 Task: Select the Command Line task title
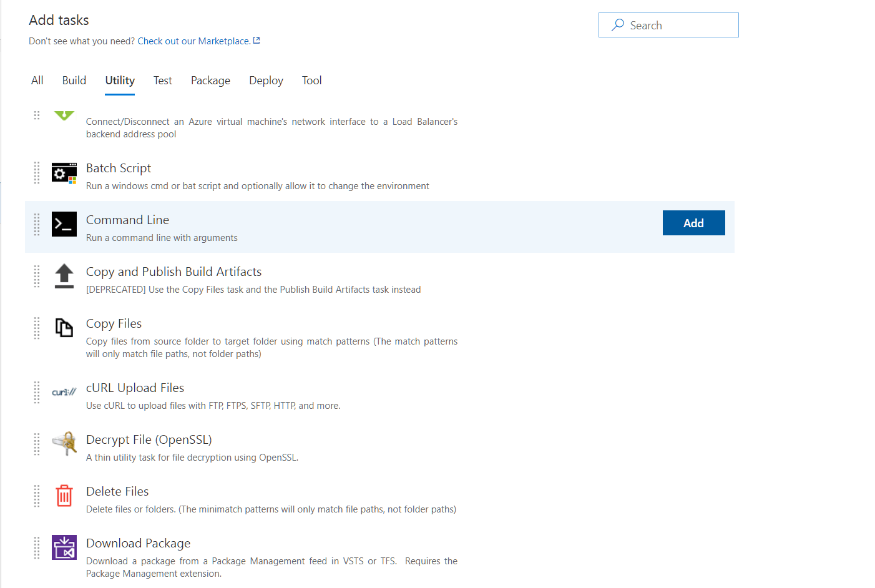(x=127, y=220)
